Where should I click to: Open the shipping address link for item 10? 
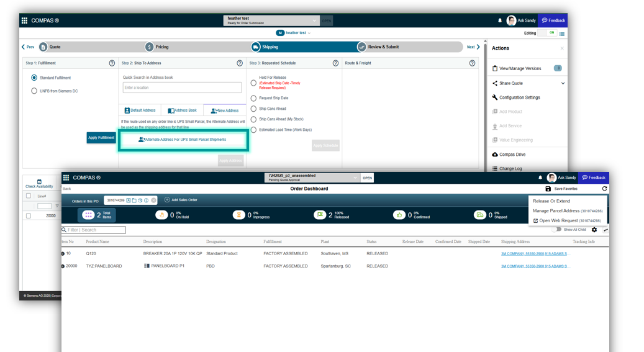pyautogui.click(x=534, y=253)
